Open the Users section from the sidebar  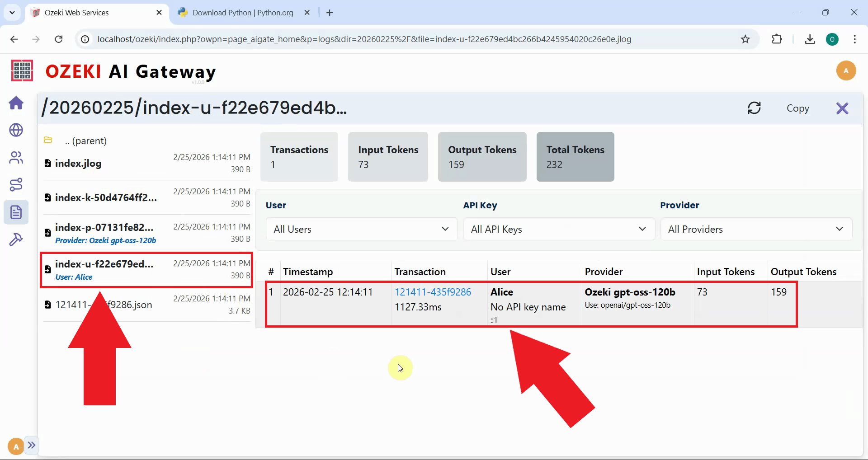pyautogui.click(x=16, y=157)
